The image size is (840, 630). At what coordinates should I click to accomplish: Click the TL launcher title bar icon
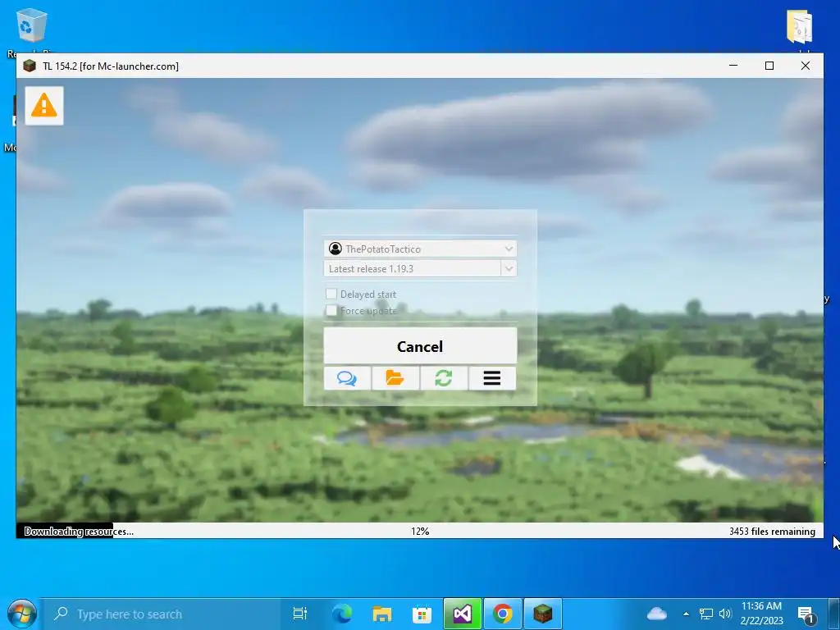pyautogui.click(x=30, y=66)
